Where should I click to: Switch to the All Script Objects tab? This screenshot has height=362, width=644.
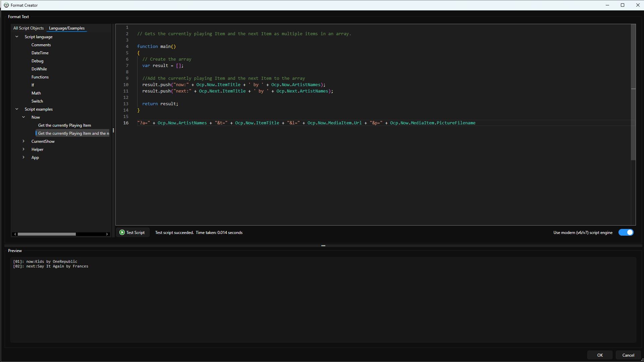(x=29, y=28)
